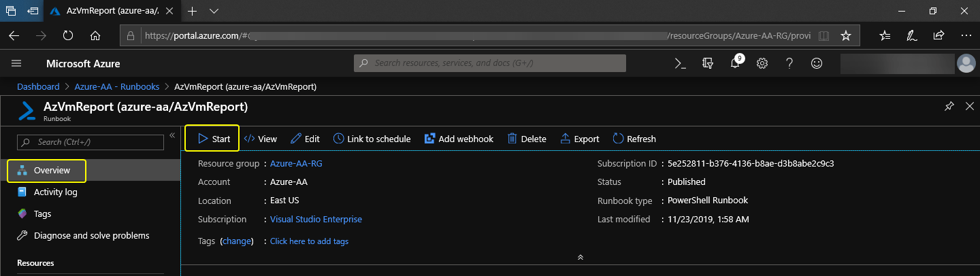Screen dimensions: 980x276
Task: Go to Dashboard via breadcrumb
Action: (x=38, y=87)
